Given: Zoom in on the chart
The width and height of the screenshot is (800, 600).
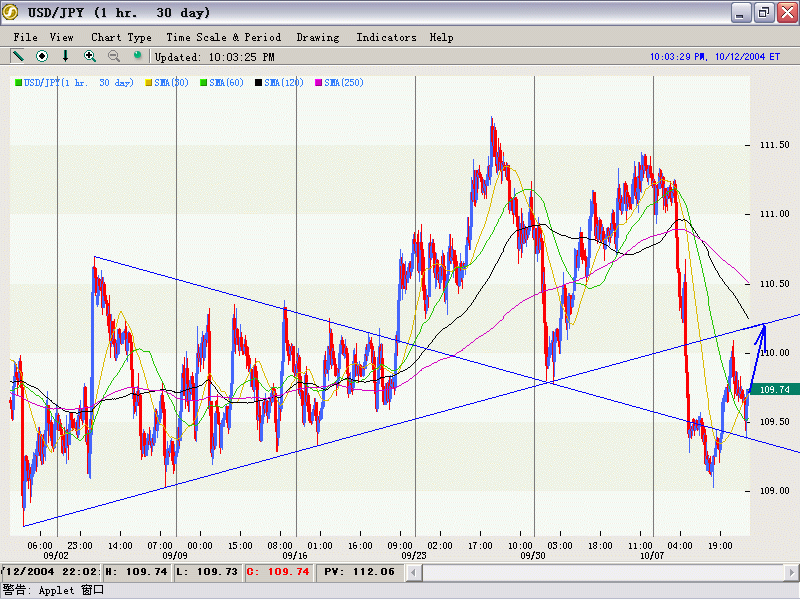Looking at the screenshot, I should tap(90, 56).
